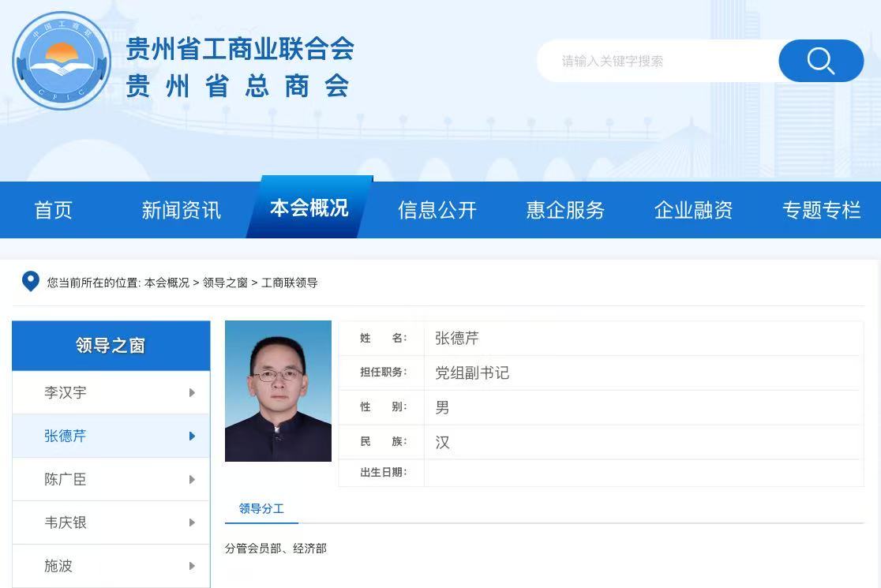Open 信息公开 menu item
Viewport: 881px width, 588px height.
(437, 210)
